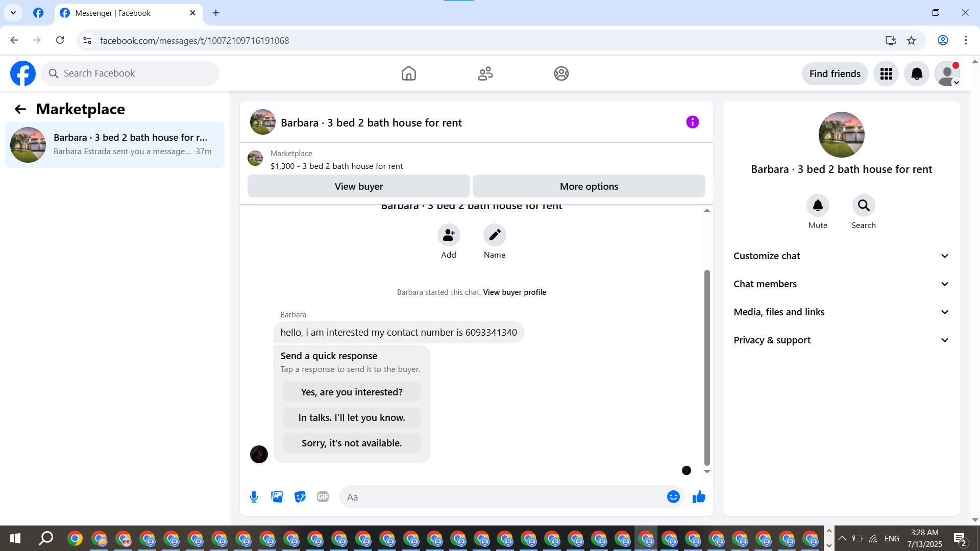Image resolution: width=980 pixels, height=551 pixels.
Task: Open the sticker picker icon
Action: [300, 496]
